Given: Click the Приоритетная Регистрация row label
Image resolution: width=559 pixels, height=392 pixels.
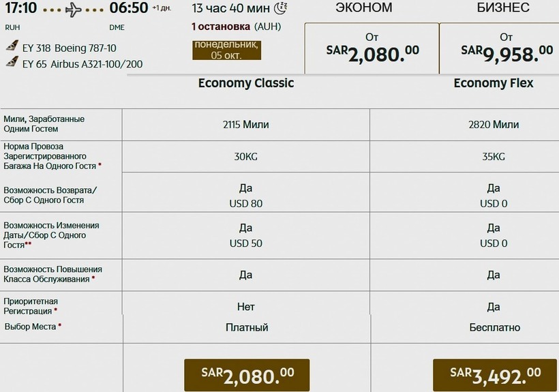Looking at the screenshot, I should coord(31,305).
